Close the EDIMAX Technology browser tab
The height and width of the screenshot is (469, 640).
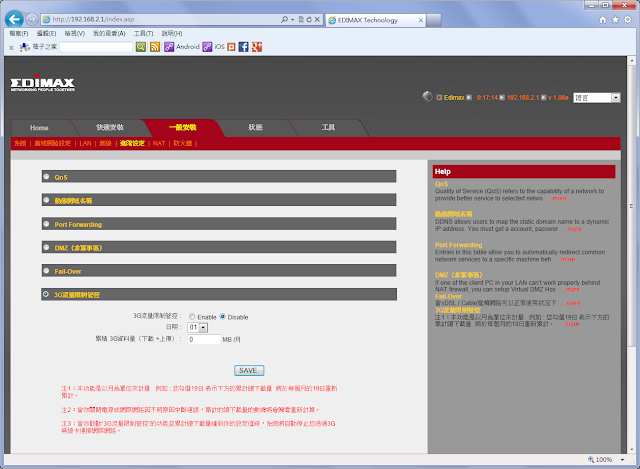pyautogui.click(x=421, y=20)
